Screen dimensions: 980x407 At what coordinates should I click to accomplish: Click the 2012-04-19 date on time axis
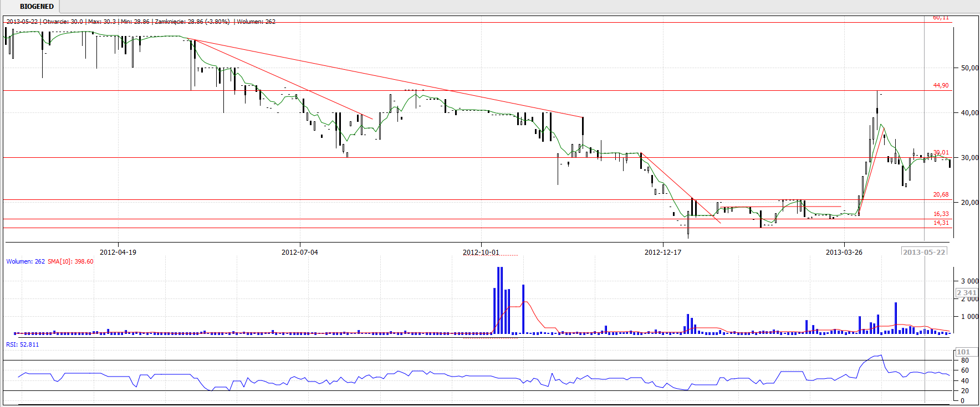coord(118,252)
